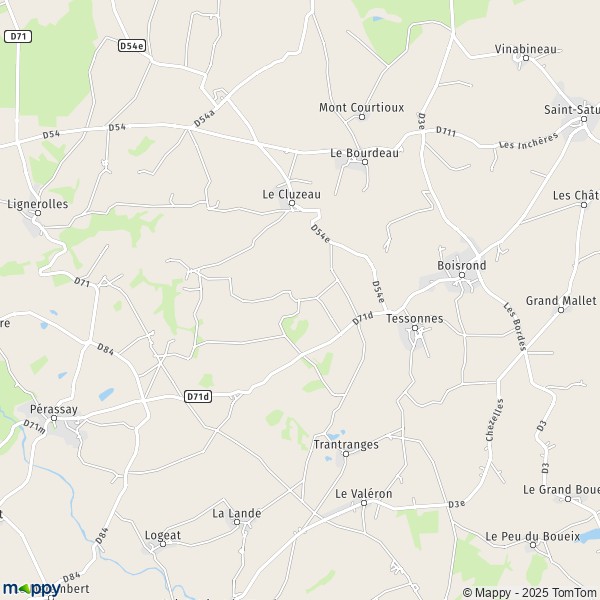Click the Le Cluzeau village marker
The width and height of the screenshot is (600, 600).
[292, 203]
